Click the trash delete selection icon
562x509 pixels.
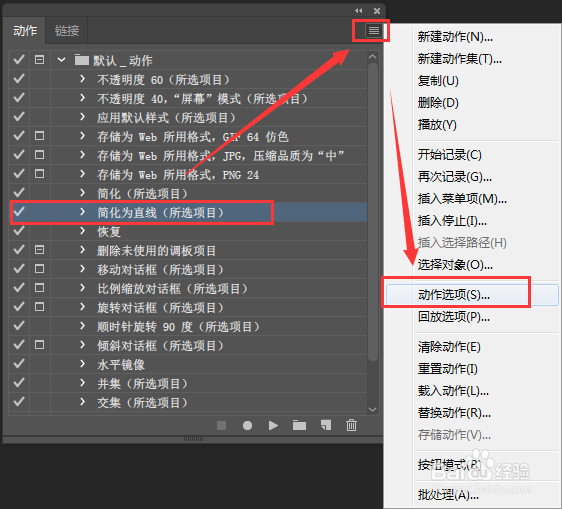352,425
